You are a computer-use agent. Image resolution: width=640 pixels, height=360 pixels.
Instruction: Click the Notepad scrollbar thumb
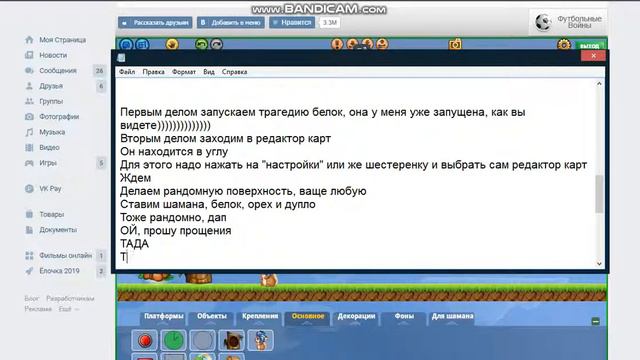pyautogui.click(x=599, y=194)
